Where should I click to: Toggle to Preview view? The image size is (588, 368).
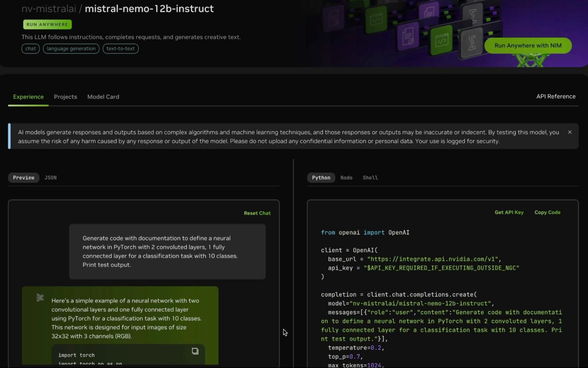[x=24, y=178]
